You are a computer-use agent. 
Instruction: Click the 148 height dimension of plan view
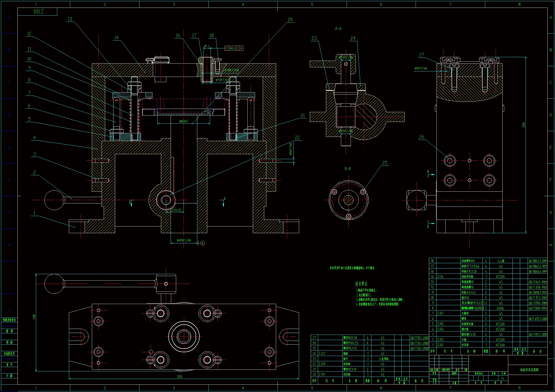click(34, 317)
